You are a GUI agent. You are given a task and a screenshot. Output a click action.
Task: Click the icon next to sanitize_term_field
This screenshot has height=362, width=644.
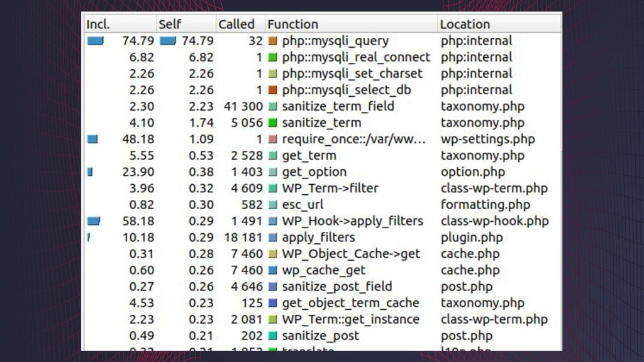[272, 106]
